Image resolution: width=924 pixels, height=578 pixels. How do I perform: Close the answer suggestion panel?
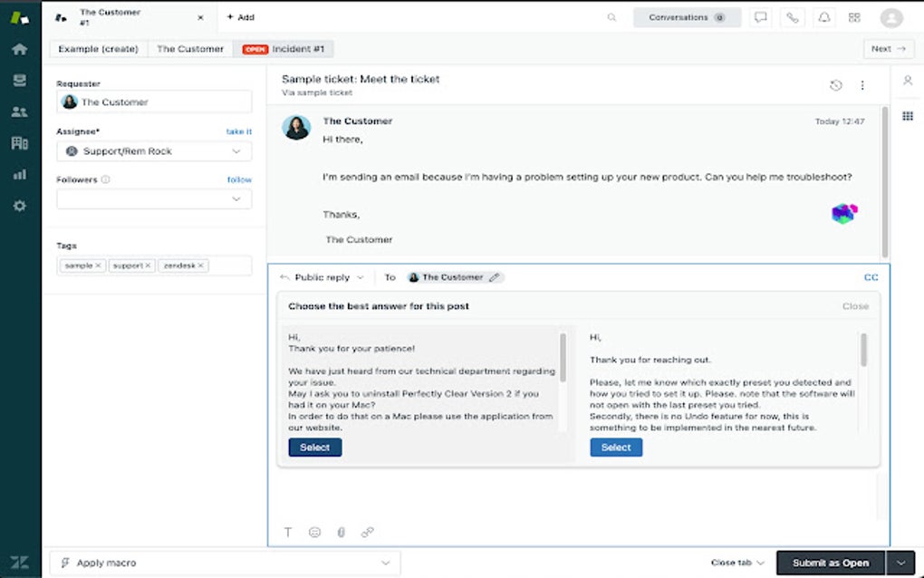coord(856,306)
